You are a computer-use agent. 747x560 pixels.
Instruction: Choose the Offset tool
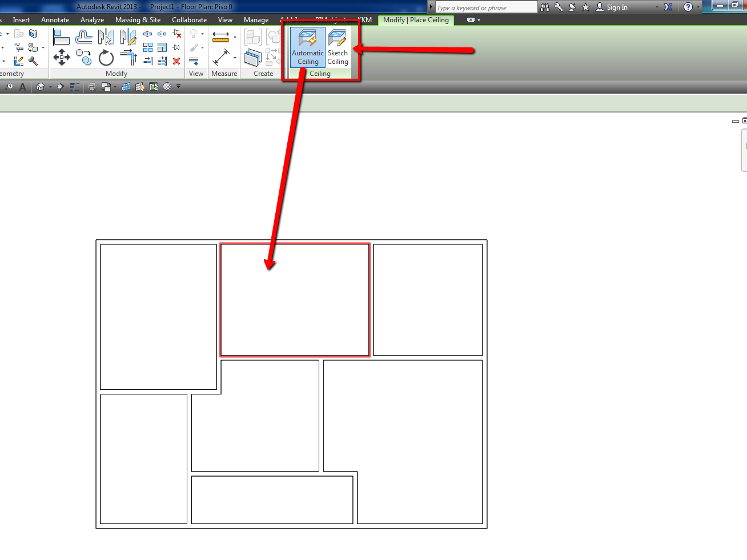coord(84,37)
